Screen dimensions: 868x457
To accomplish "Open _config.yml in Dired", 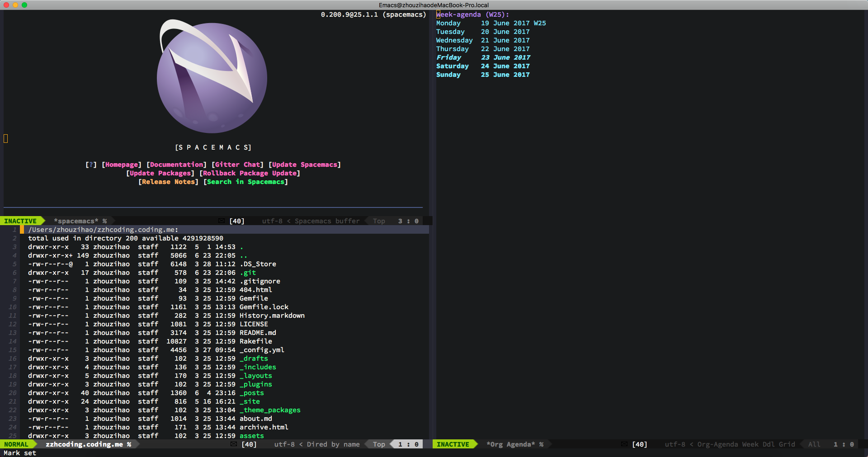I will click(x=262, y=350).
